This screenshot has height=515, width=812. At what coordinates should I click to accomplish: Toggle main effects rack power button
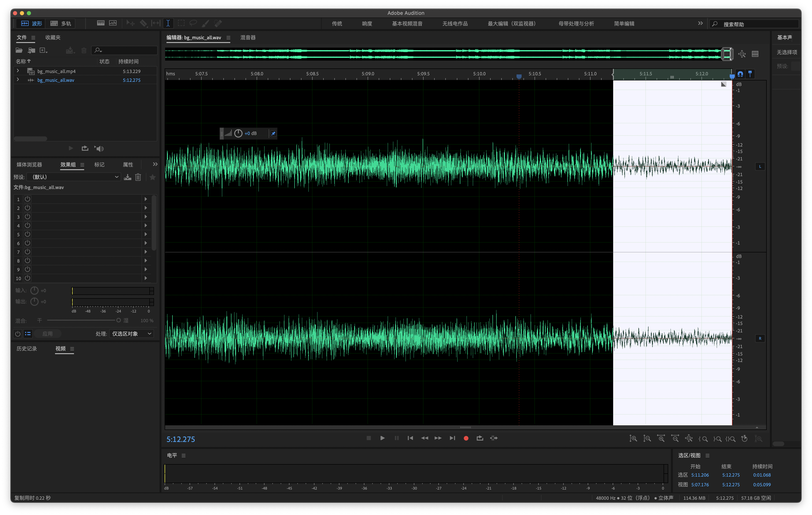pos(18,334)
